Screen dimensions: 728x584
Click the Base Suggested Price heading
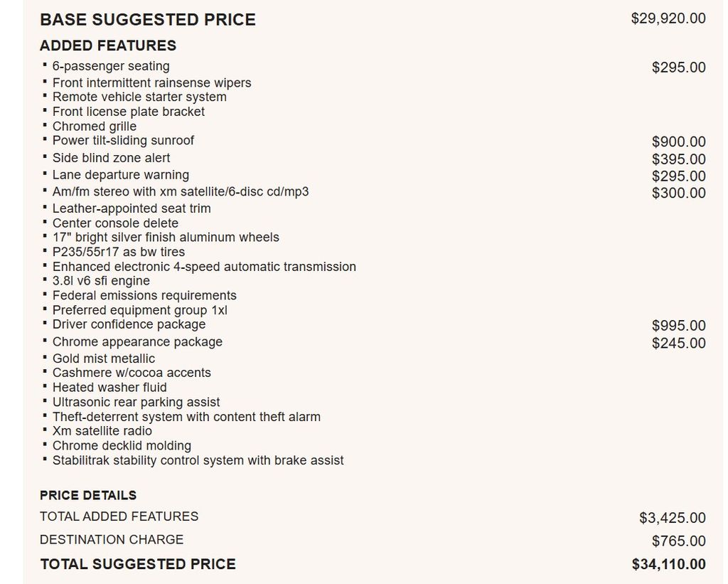click(x=148, y=19)
